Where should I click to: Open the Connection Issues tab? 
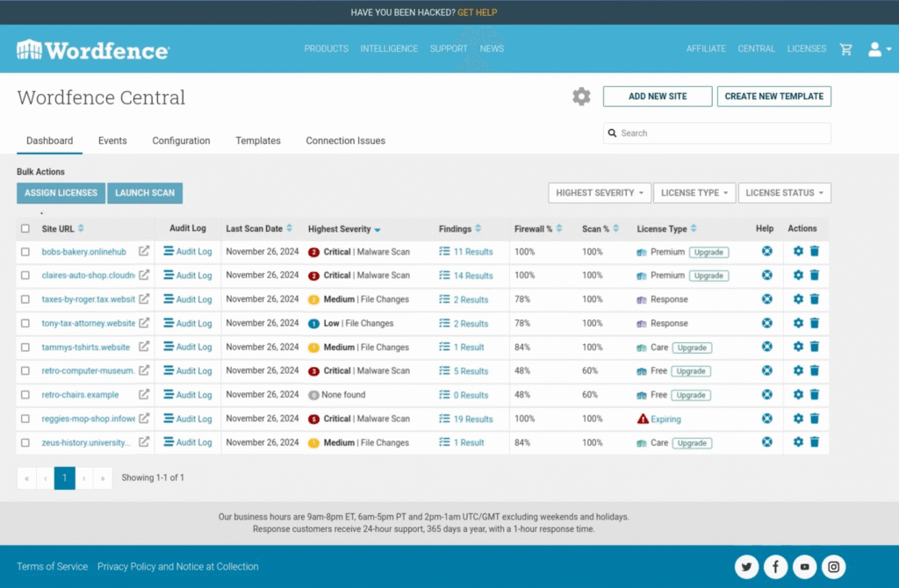pos(345,140)
